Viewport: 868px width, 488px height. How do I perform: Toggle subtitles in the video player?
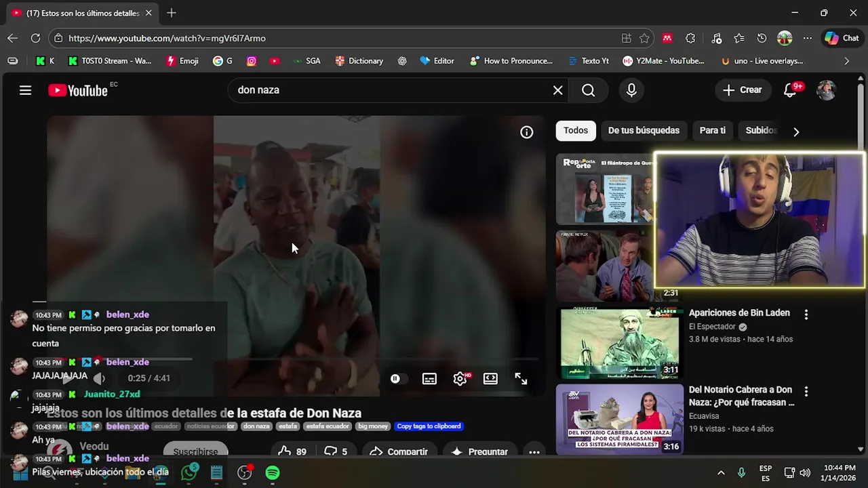[429, 379]
